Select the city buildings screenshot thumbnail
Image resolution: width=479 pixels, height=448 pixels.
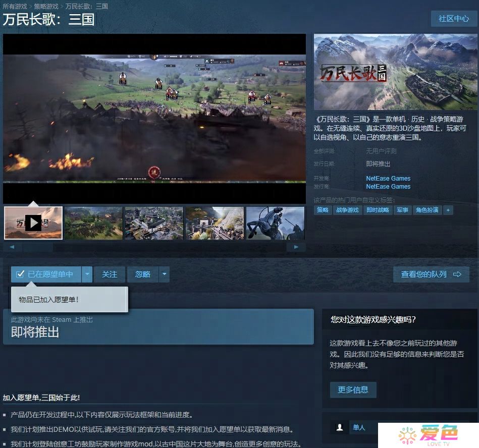pyautogui.click(x=154, y=223)
